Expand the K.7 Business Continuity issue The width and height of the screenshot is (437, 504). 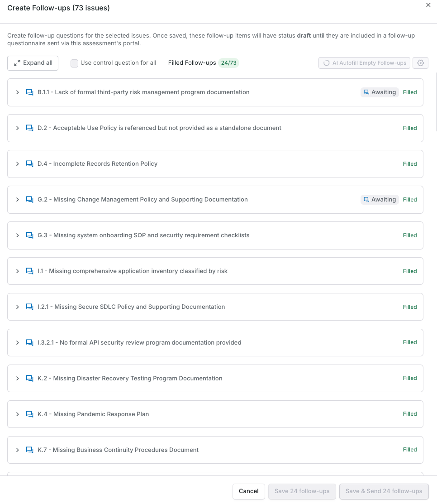pos(18,450)
